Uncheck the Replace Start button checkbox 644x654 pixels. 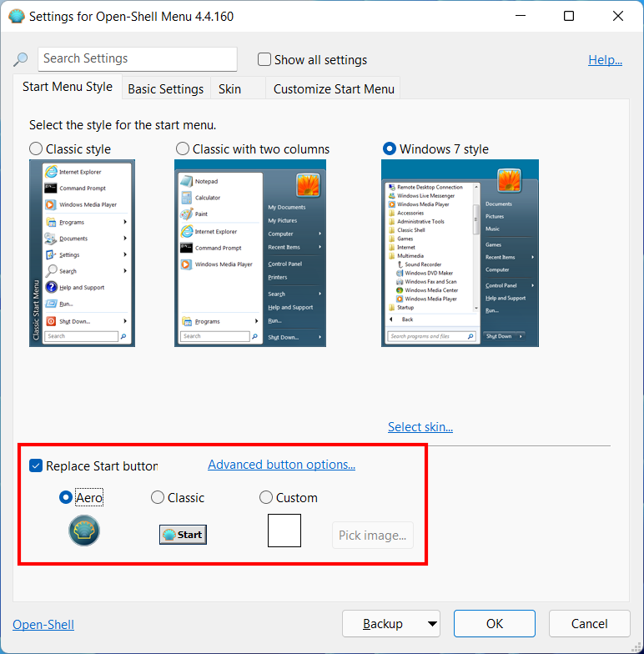coord(36,465)
